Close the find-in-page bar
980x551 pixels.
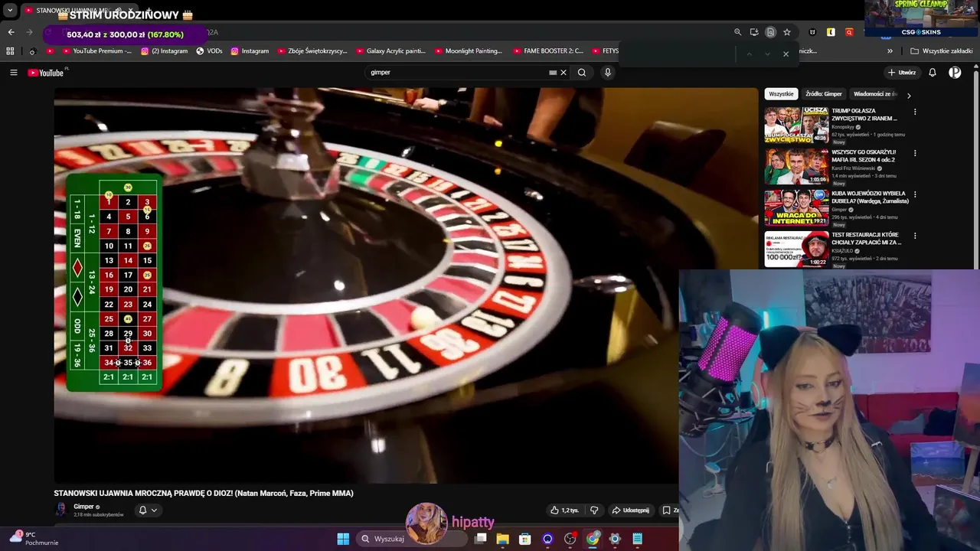[x=786, y=54]
